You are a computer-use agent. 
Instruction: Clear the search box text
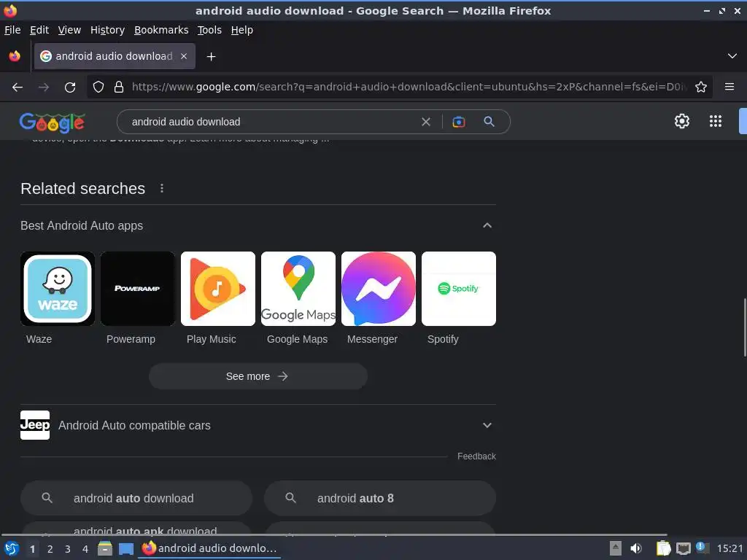click(x=426, y=122)
